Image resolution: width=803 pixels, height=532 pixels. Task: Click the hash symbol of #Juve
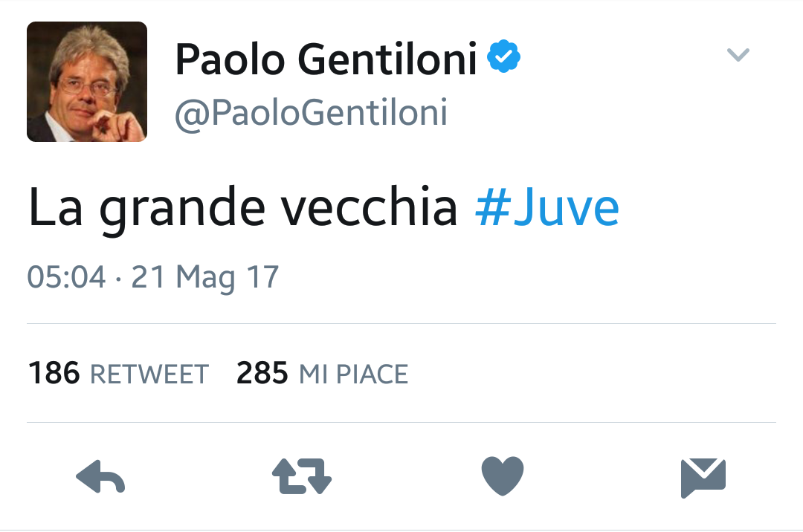pyautogui.click(x=491, y=209)
